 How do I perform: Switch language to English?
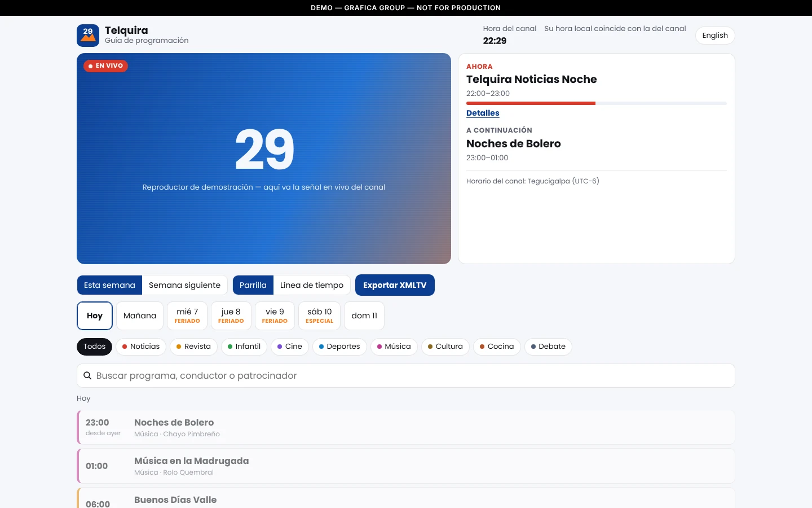pos(715,36)
